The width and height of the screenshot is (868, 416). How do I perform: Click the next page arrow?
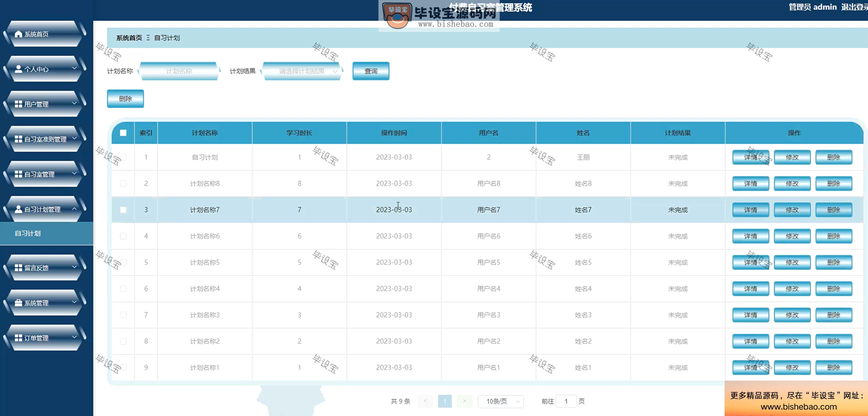[x=465, y=401]
